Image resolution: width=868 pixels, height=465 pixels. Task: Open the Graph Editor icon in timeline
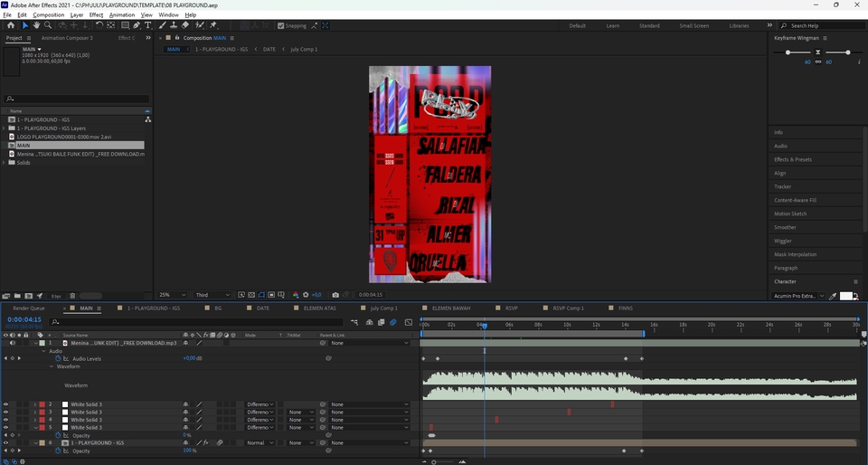coord(409,322)
